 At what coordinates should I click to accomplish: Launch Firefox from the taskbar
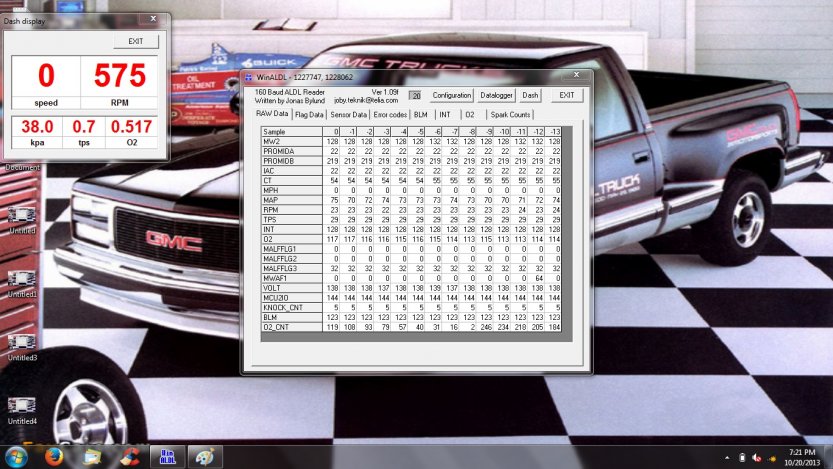pyautogui.click(x=54, y=456)
